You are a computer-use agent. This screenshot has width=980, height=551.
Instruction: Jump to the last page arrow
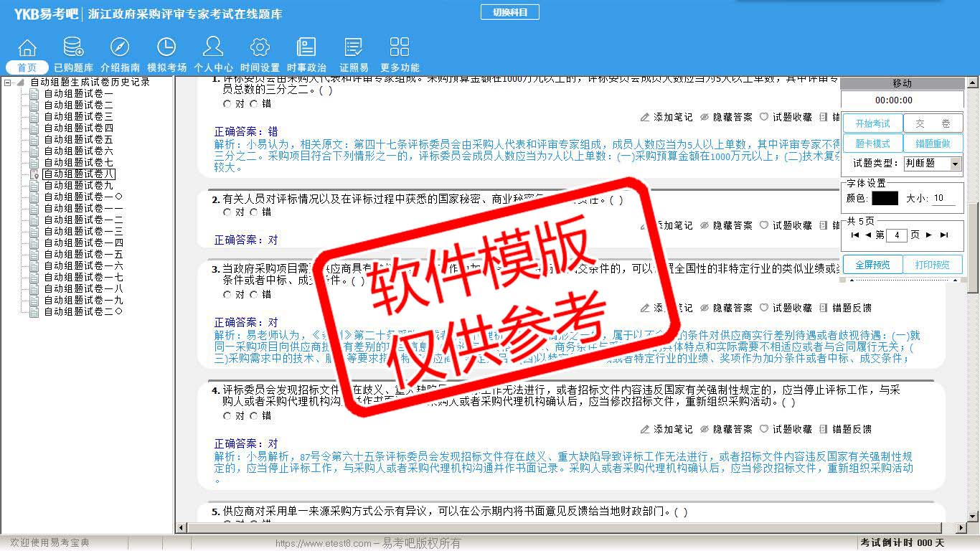tap(943, 235)
